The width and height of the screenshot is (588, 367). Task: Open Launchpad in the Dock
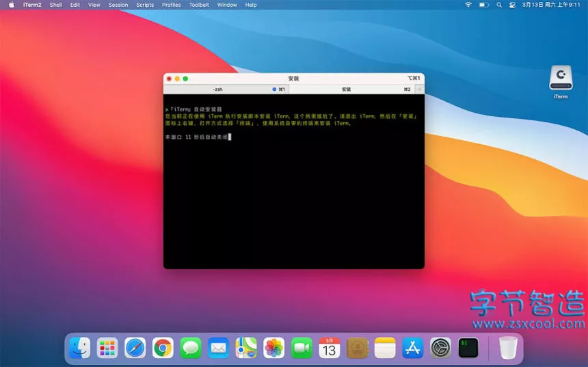coord(107,348)
